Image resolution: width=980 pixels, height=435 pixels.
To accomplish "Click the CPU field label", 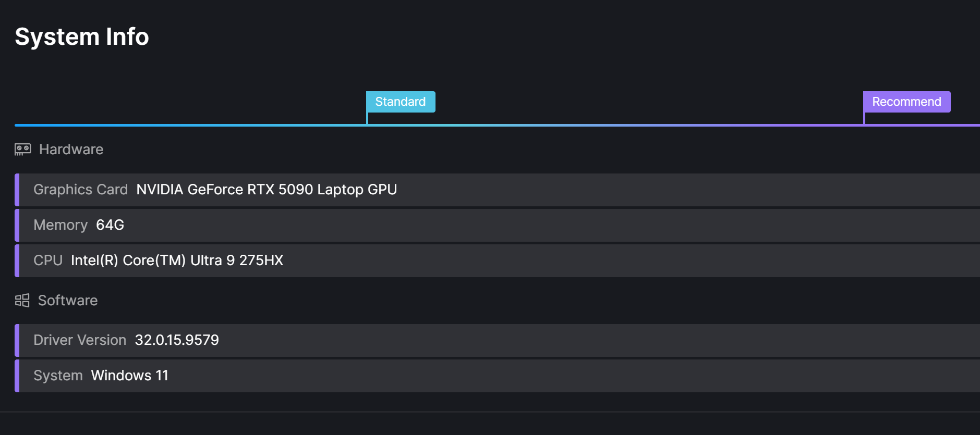I will pos(48,260).
